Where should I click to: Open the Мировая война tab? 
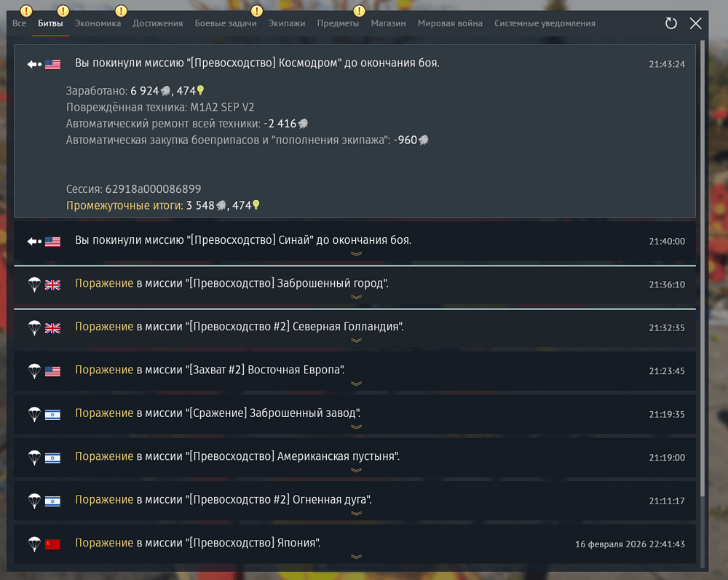[450, 23]
